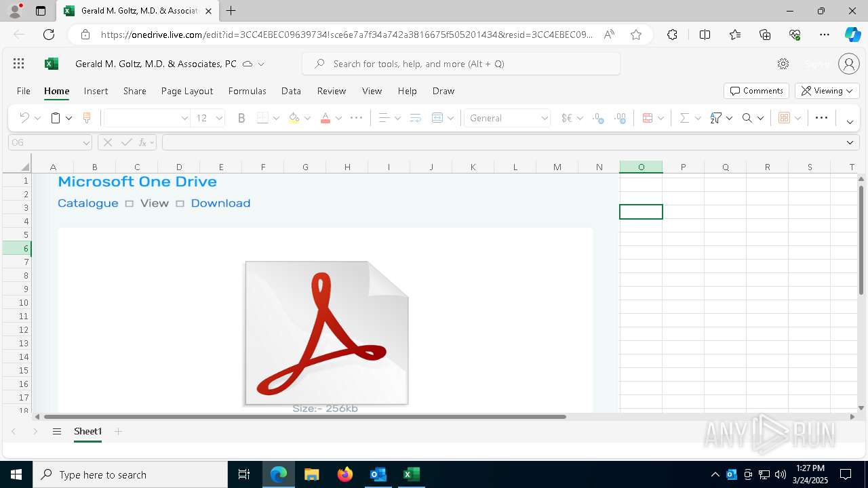Expand the Undo dropdown arrow

pos(37,118)
